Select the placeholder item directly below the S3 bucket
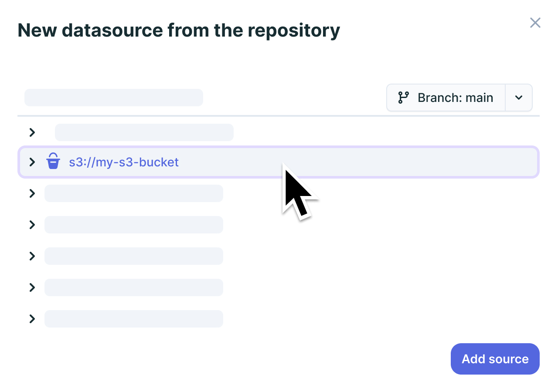Viewport: 558px width, 392px height. click(134, 193)
